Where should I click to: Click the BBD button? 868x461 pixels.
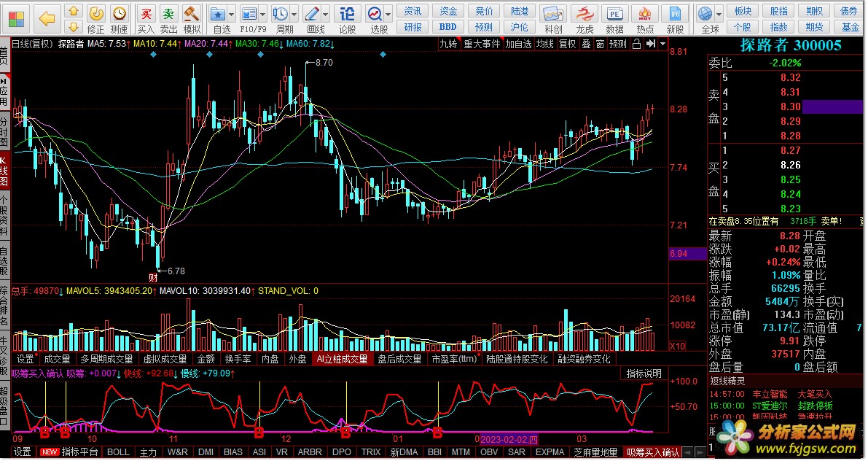click(x=447, y=26)
